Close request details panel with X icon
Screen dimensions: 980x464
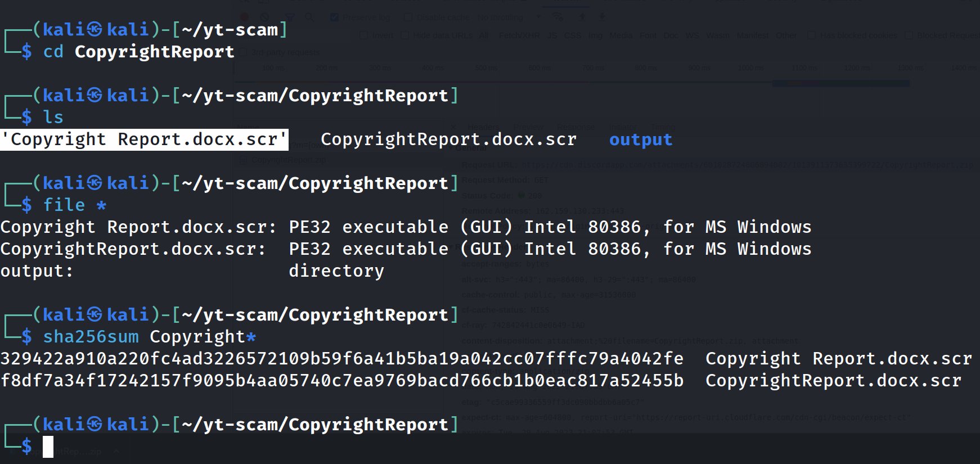pos(455,127)
